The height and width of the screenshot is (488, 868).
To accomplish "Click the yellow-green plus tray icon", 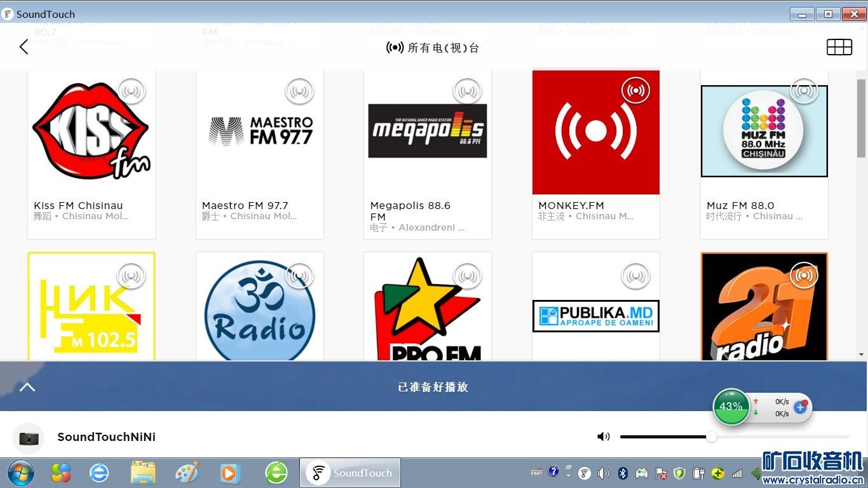I will (717, 473).
